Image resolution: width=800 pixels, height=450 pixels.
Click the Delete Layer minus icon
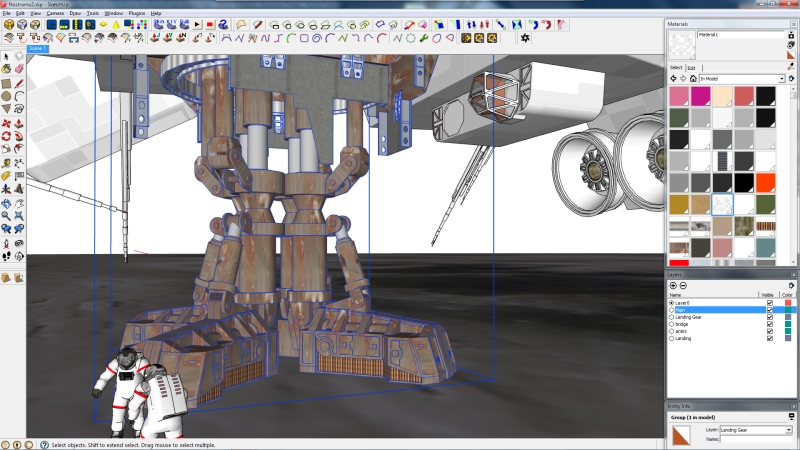point(682,286)
